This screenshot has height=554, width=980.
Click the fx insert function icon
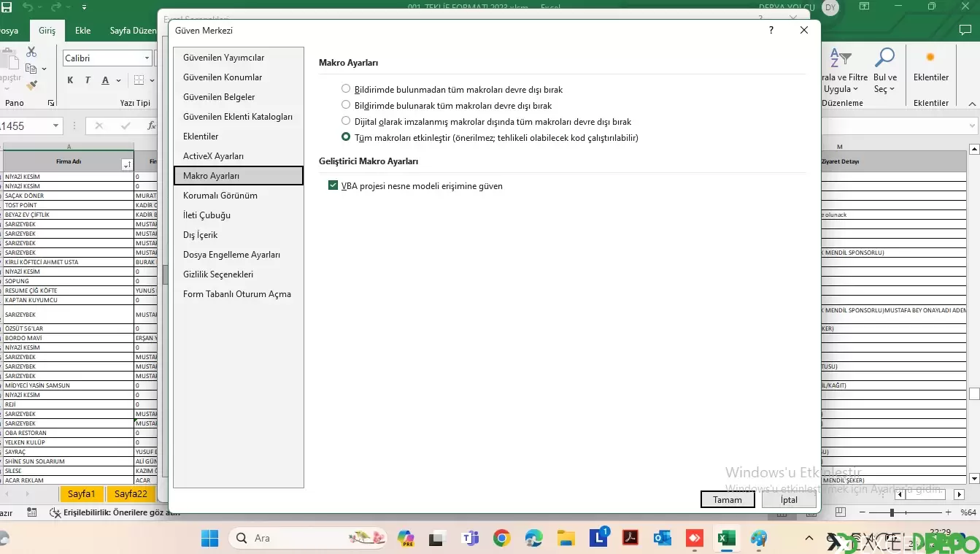(151, 126)
